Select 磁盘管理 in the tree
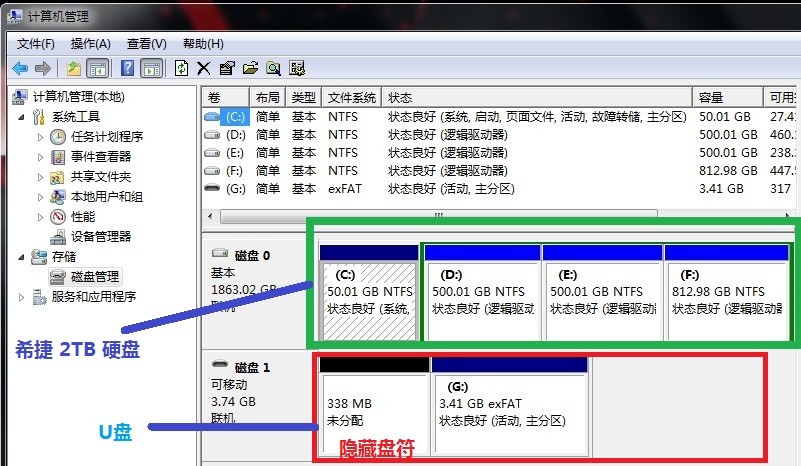Viewport: 801px width, 466px height. pos(95,277)
